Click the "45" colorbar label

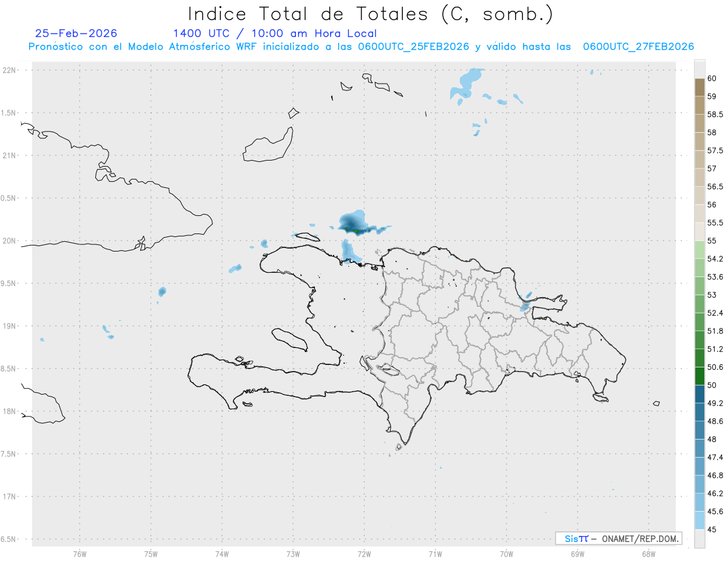click(x=712, y=529)
